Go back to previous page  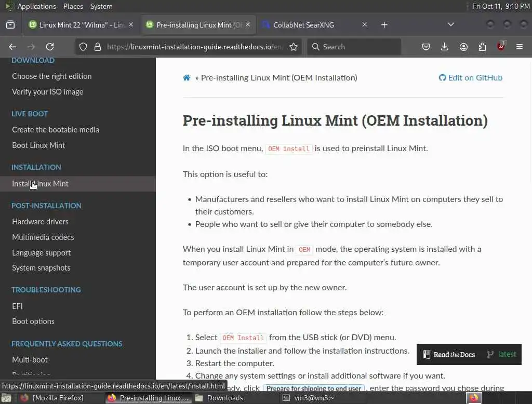pos(12,47)
